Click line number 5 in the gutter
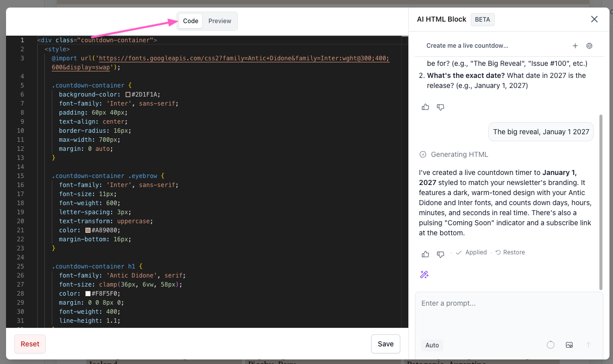613x364 pixels. tap(22, 85)
